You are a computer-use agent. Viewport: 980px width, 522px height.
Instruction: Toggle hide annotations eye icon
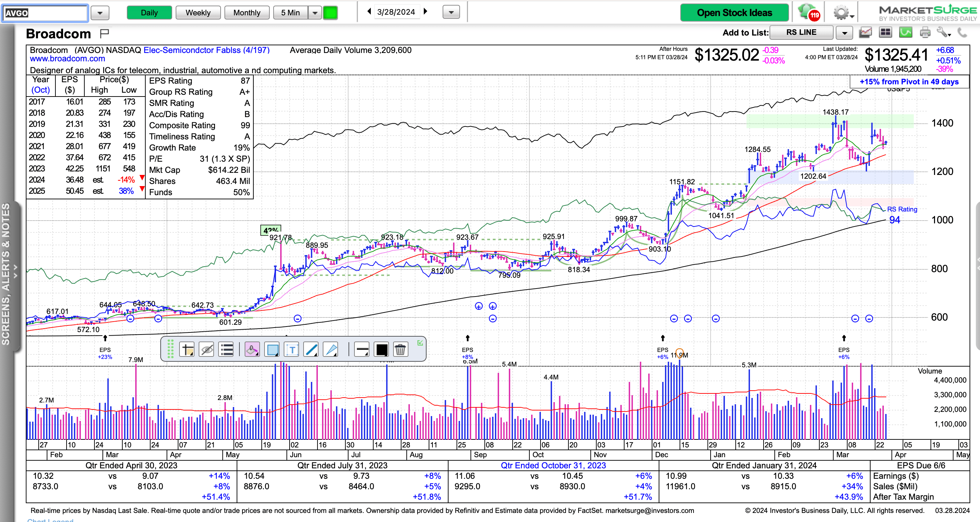click(x=207, y=349)
